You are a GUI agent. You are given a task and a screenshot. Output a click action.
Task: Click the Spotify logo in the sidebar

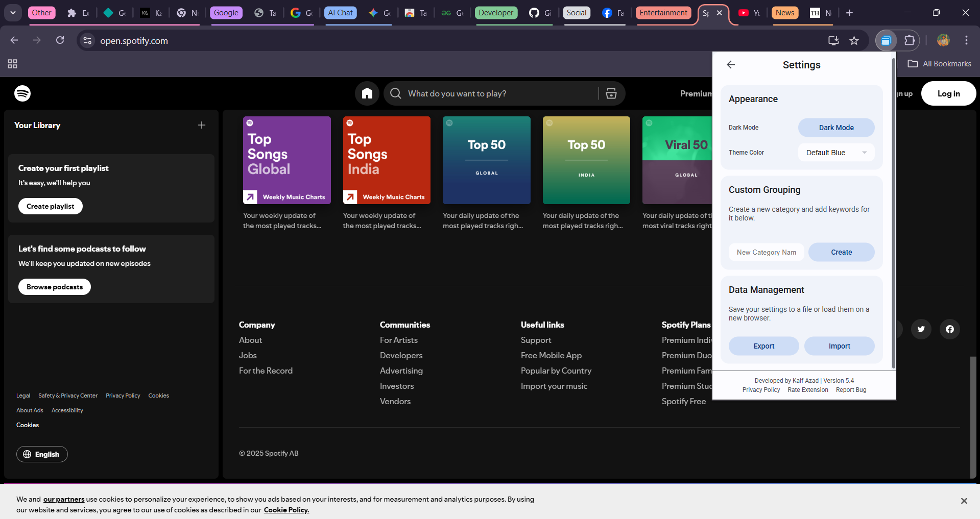pyautogui.click(x=22, y=93)
